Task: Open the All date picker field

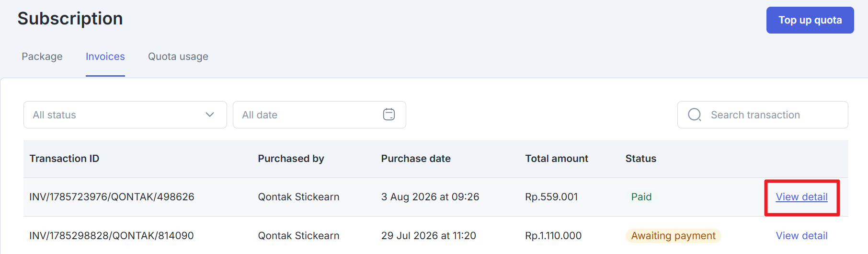Action: click(x=320, y=115)
